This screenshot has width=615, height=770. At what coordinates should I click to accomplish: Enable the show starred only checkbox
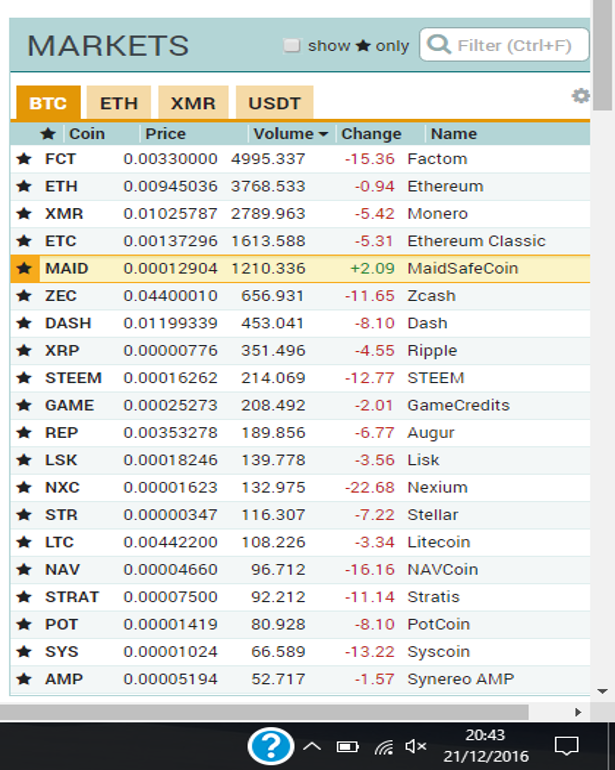tap(292, 45)
